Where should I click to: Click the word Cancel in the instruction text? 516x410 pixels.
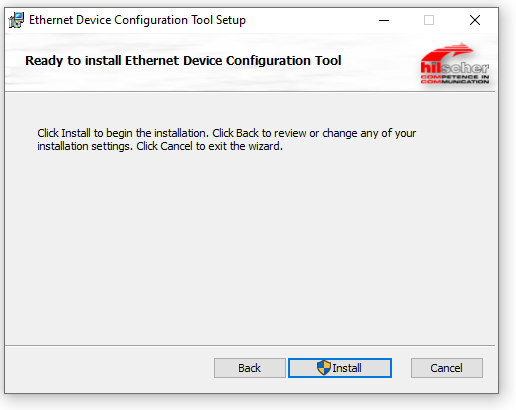[176, 146]
